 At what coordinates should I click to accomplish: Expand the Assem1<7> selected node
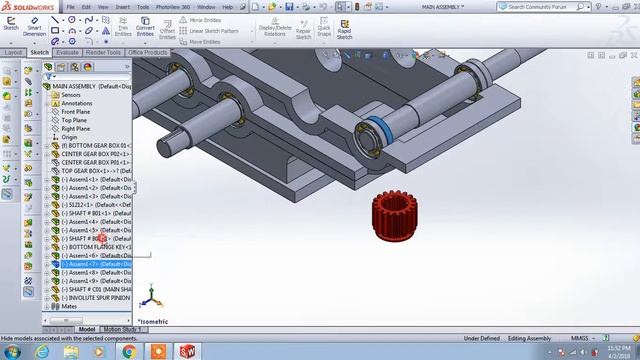point(47,264)
